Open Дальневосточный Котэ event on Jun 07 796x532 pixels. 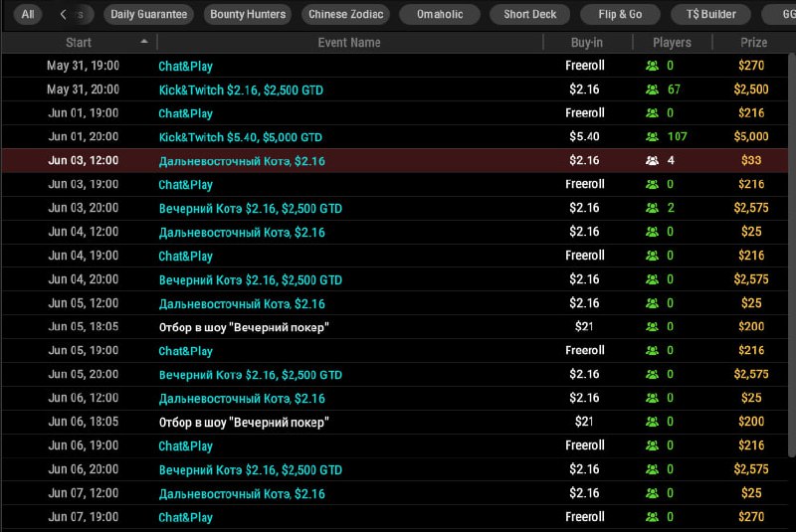pos(242,493)
